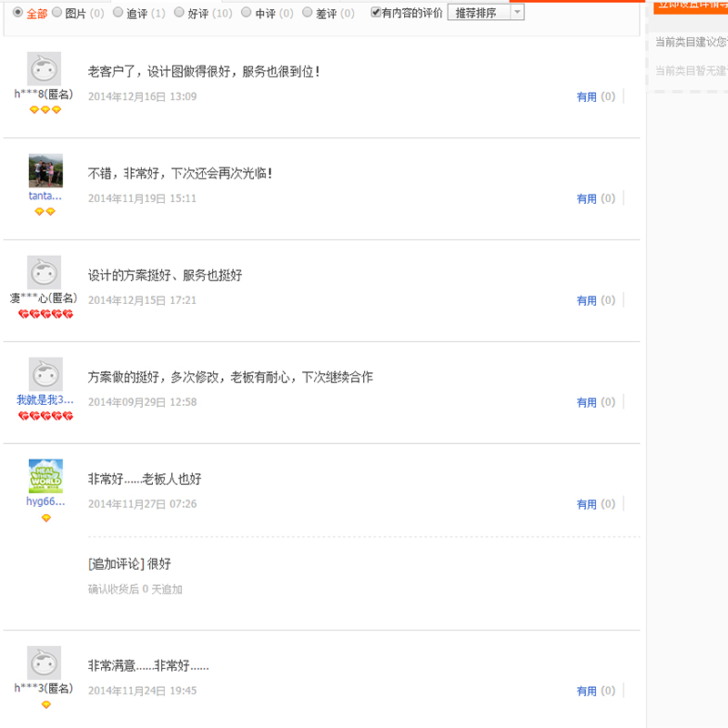Screen dimensions: 728x728
Task: Open tanta... user profile link
Action: (x=45, y=196)
